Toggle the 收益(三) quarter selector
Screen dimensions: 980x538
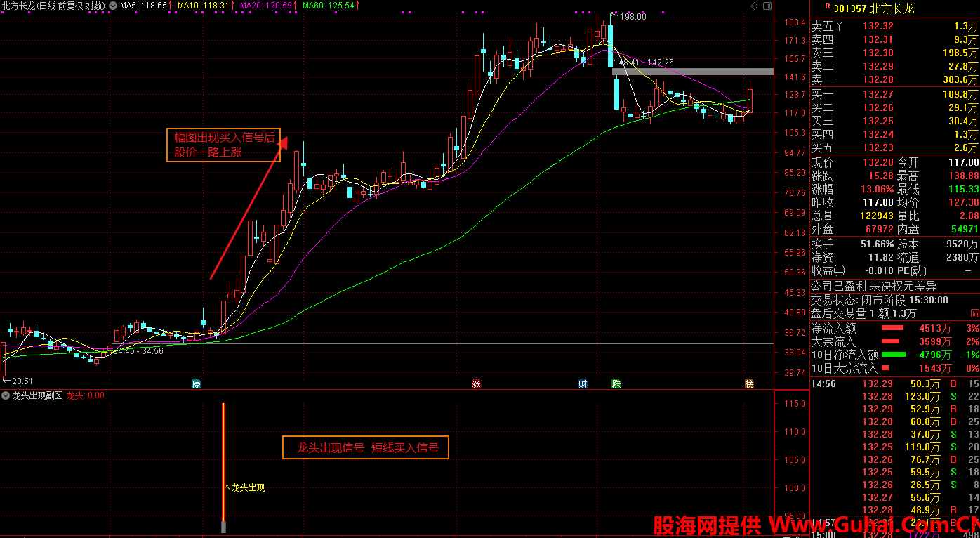pos(828,270)
